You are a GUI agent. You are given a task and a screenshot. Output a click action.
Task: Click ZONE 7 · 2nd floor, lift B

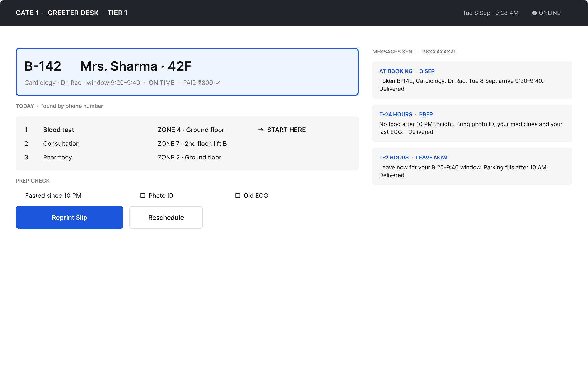[x=192, y=144]
